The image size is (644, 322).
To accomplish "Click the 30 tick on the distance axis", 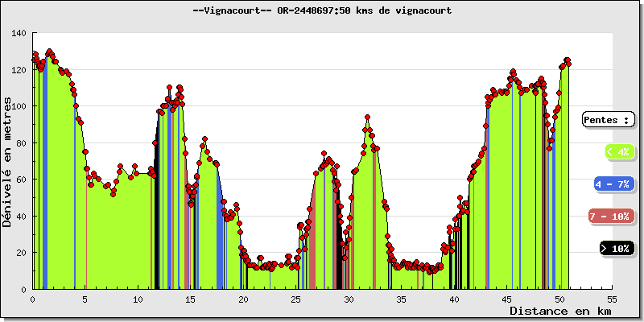I will coord(349,298).
